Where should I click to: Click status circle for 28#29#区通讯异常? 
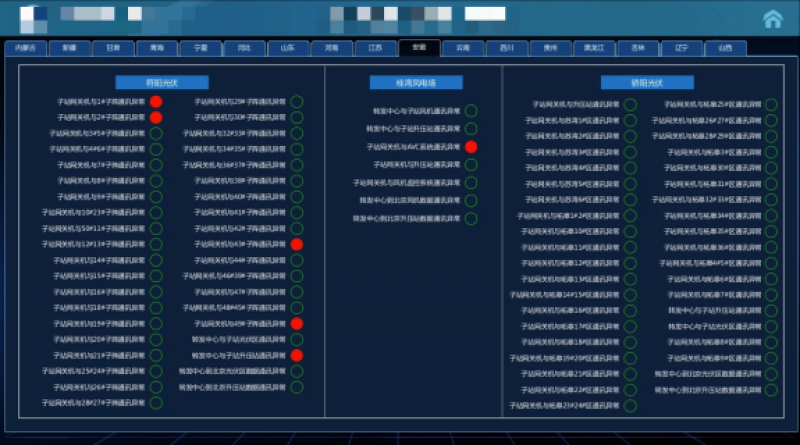point(771,136)
